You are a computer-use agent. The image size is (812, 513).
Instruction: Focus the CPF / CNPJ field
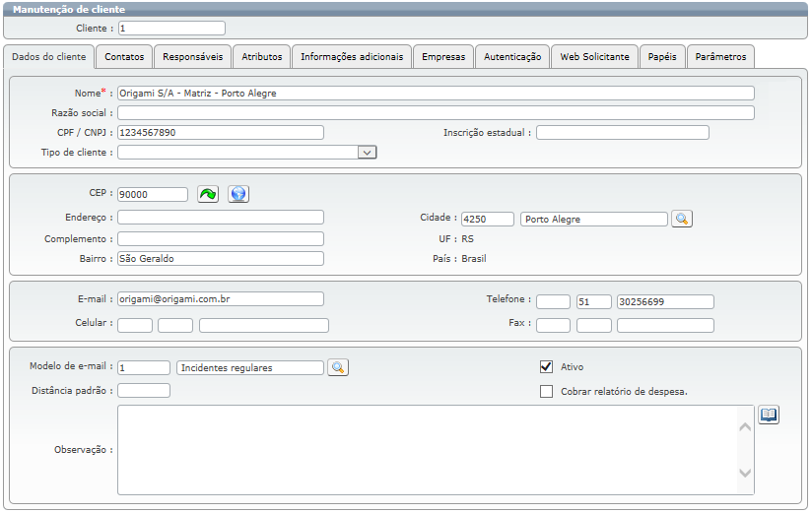point(221,133)
